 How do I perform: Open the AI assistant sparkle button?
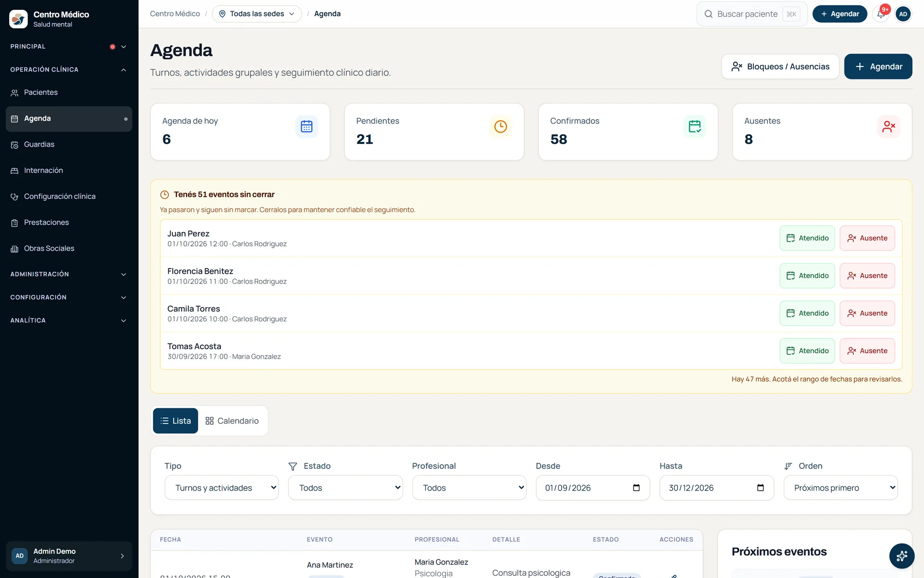click(x=902, y=556)
